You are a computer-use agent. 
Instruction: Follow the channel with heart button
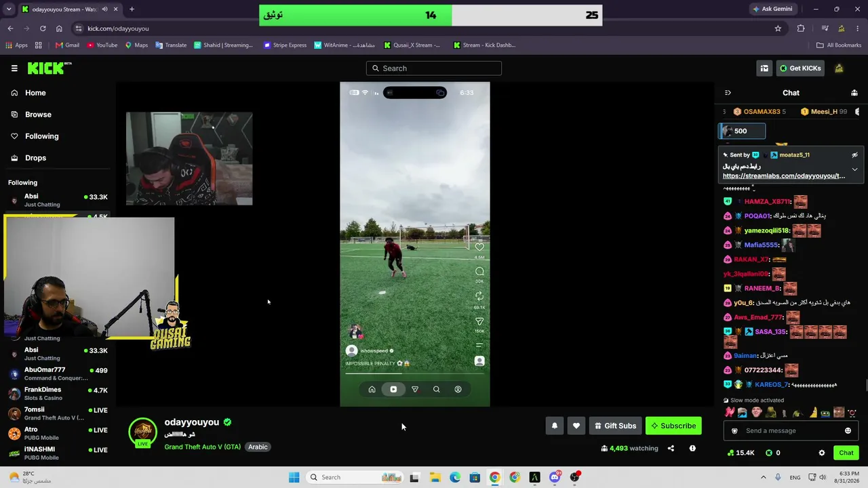click(576, 426)
